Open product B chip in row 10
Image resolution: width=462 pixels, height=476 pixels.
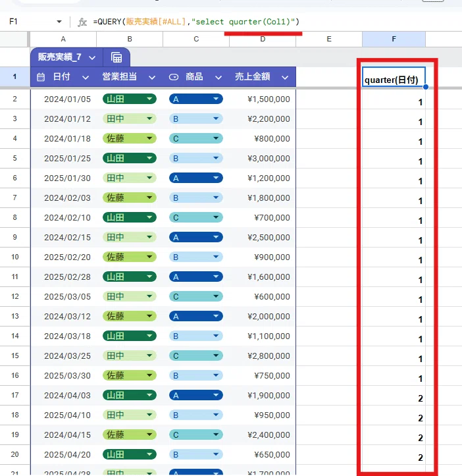pos(195,257)
